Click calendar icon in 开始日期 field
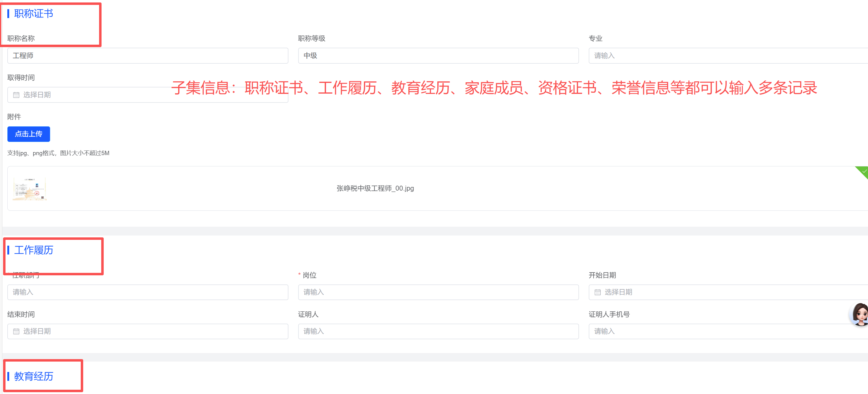This screenshot has width=868, height=394. [597, 292]
